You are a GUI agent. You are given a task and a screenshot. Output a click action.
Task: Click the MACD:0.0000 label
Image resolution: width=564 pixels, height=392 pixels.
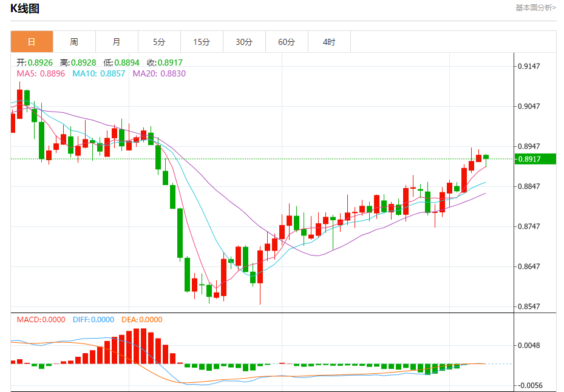click(41, 319)
